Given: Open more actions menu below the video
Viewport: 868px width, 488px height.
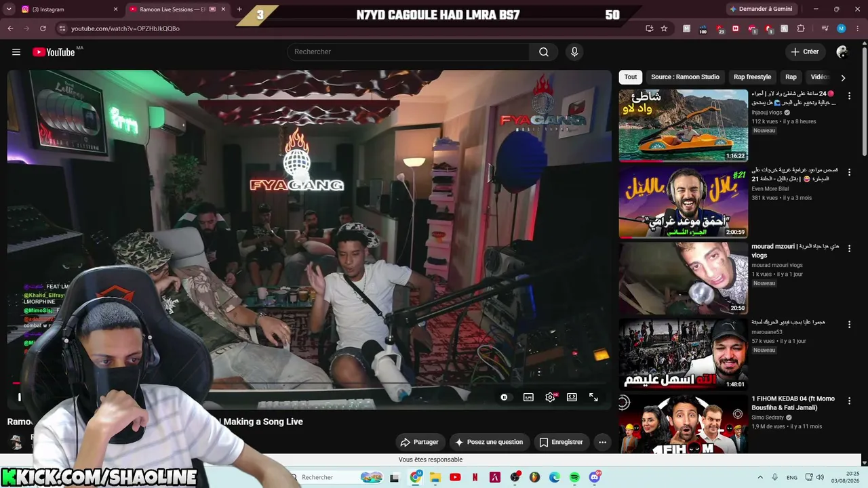Looking at the screenshot, I should point(602,443).
